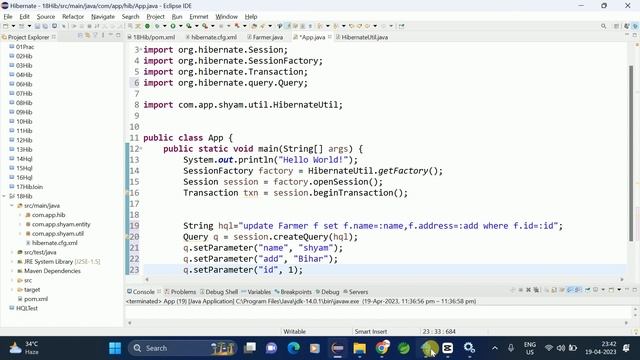Click Collapse All in Project Explorer

[x=80, y=36]
